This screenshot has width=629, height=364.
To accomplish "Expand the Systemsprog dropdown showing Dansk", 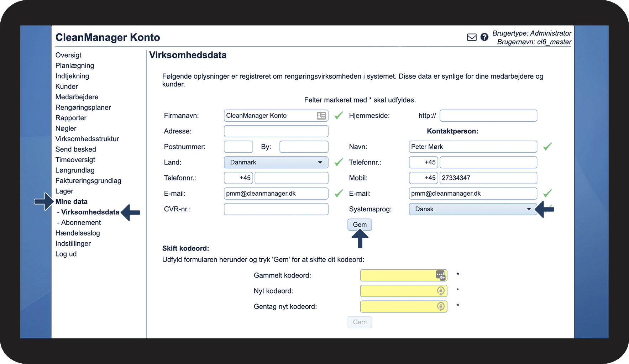I will point(472,209).
